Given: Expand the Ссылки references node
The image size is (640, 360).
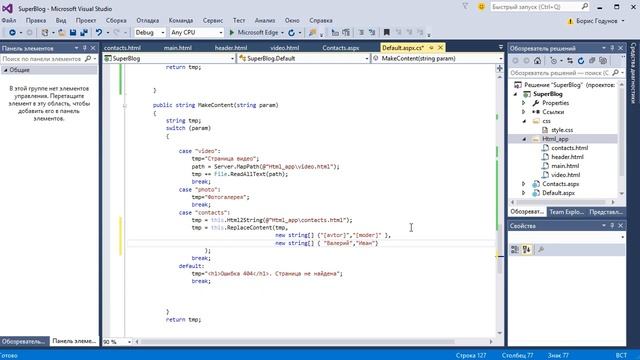Looking at the screenshot, I should click(524, 112).
